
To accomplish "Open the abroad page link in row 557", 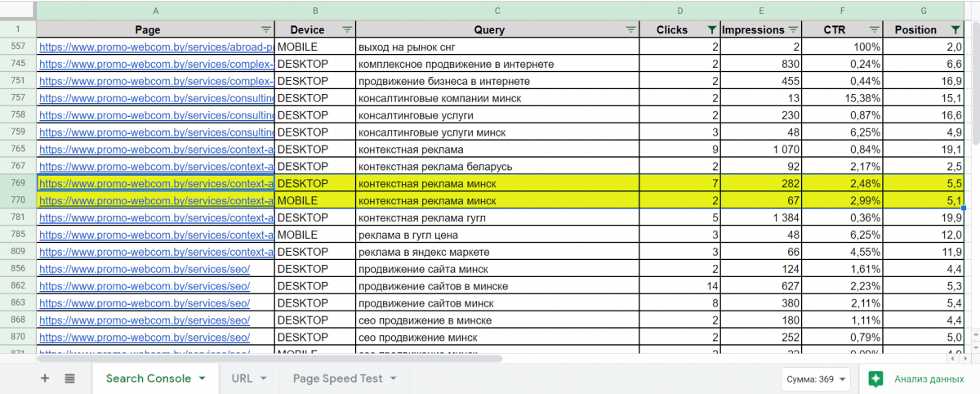I will coord(155,47).
